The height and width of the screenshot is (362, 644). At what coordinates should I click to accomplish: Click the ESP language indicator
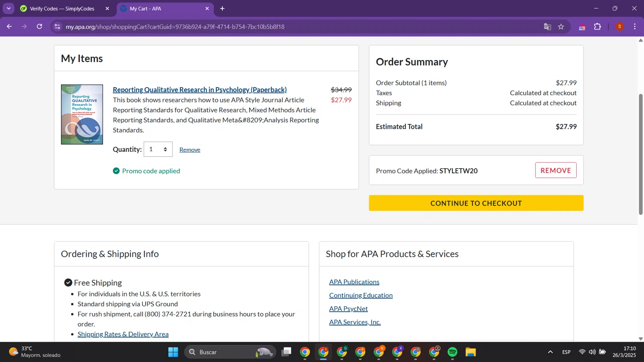[x=566, y=352]
